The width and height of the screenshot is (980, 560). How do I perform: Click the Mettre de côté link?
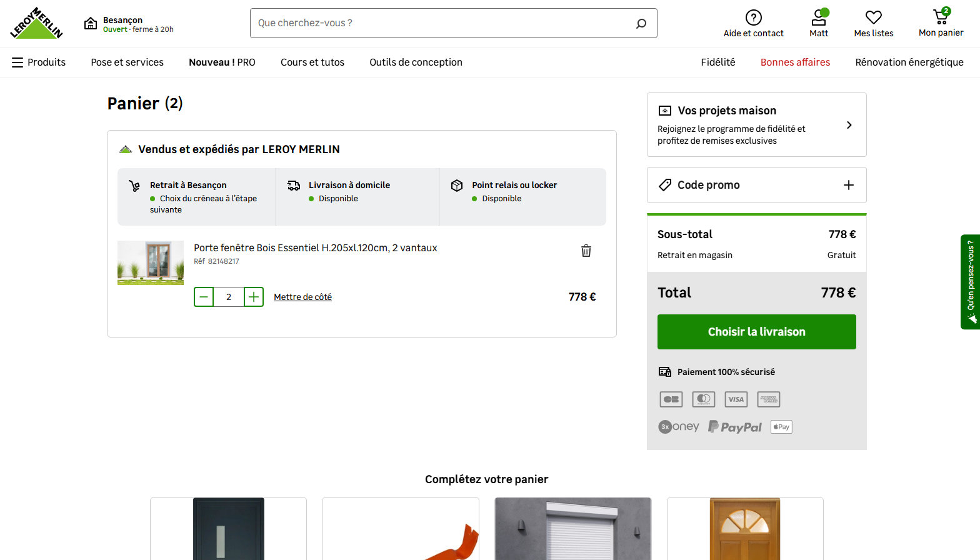[302, 297]
